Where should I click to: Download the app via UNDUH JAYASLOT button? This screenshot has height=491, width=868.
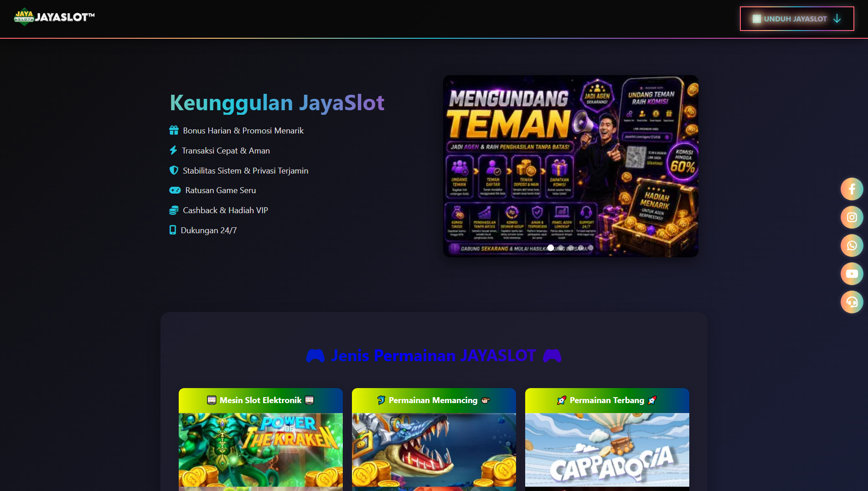tap(797, 19)
